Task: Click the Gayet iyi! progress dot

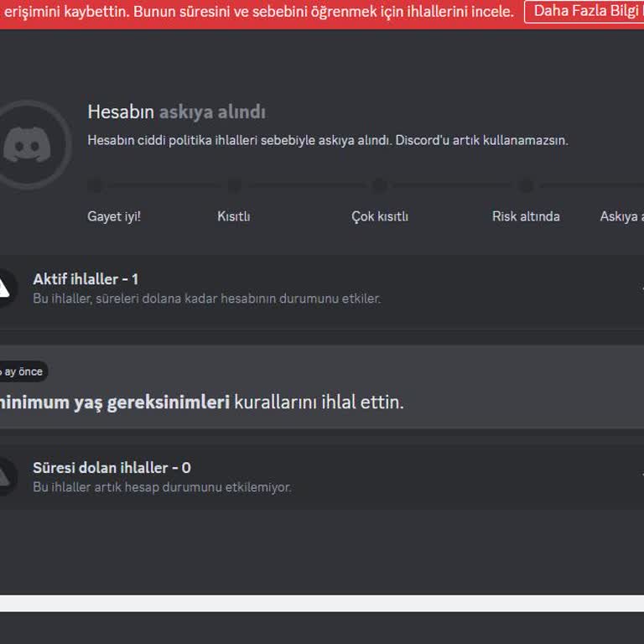Action: click(96, 185)
